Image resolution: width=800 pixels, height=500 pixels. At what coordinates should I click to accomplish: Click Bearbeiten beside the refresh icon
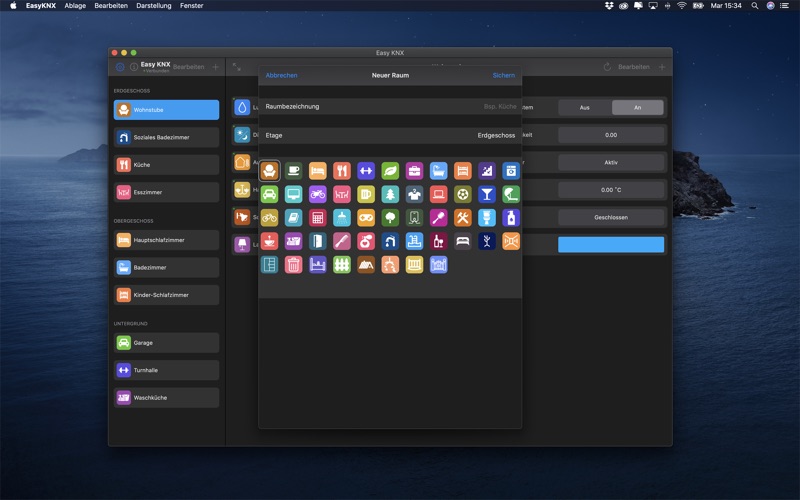(634, 67)
